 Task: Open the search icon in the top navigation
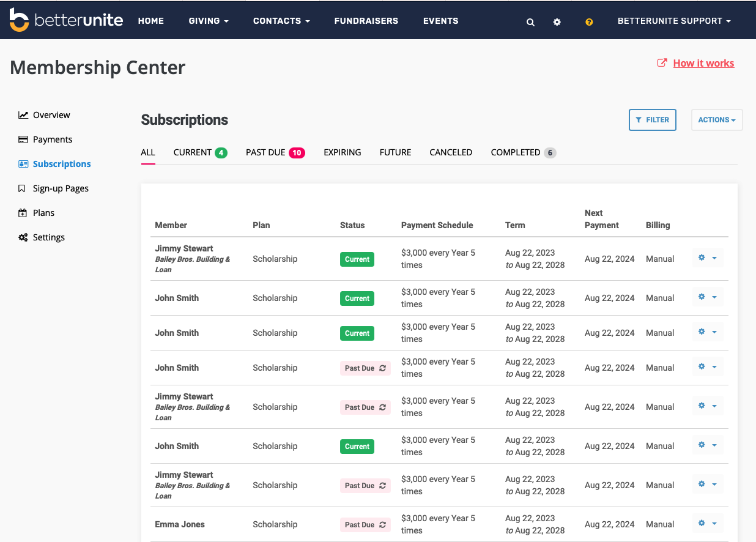pyautogui.click(x=530, y=21)
